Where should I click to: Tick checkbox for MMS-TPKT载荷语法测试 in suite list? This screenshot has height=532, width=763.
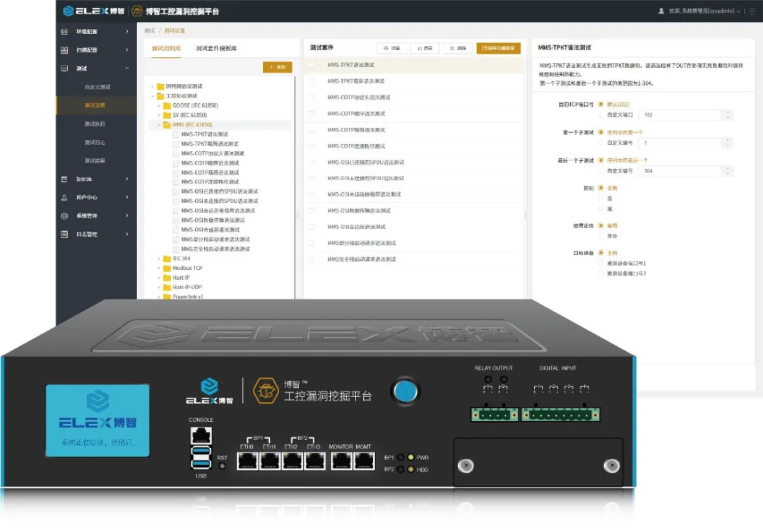(x=312, y=81)
